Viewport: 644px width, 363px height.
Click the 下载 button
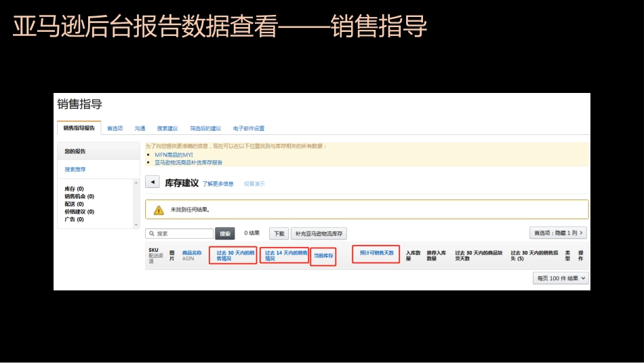point(279,233)
